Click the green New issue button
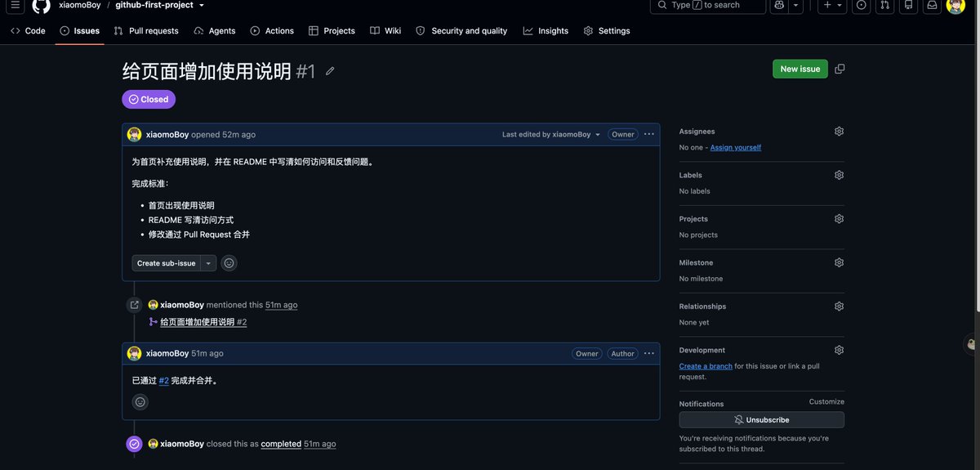 [x=800, y=69]
